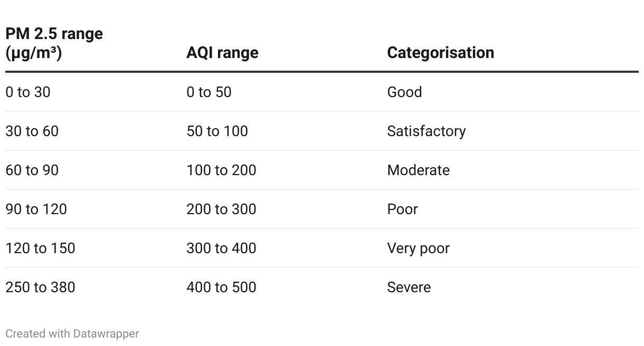Select the Very poor category cell
Image resolution: width=644 pixels, height=346 pixels.
tap(419, 248)
